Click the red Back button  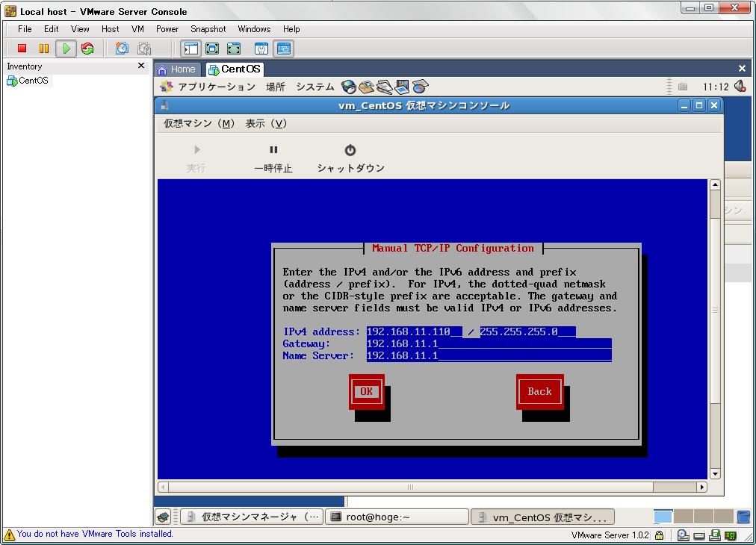(x=539, y=391)
